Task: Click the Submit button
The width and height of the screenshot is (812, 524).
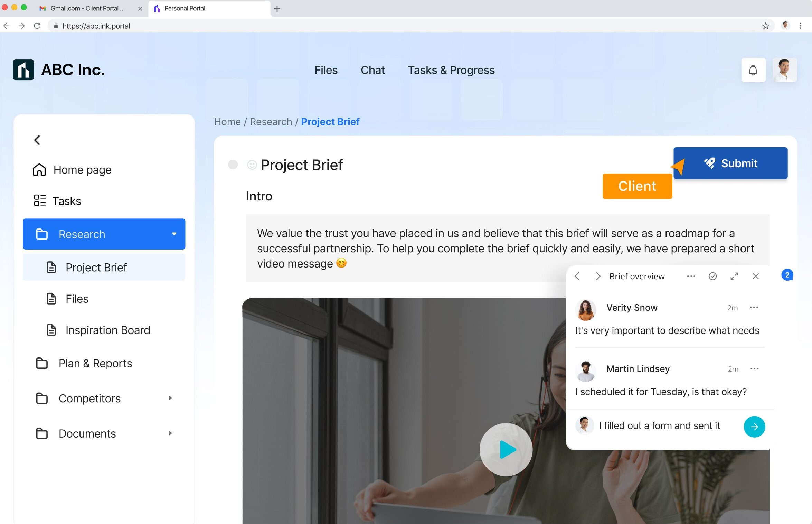Action: coord(730,163)
